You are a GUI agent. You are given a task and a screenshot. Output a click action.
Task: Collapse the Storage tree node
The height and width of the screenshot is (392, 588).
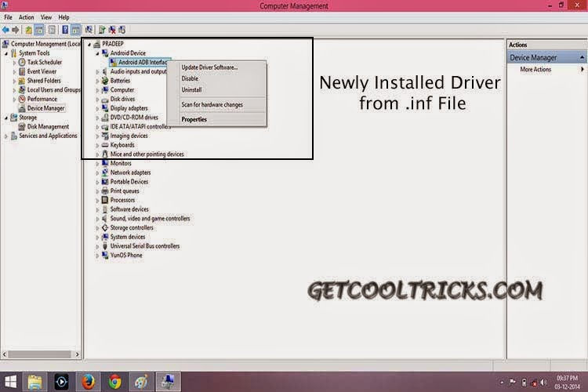click(x=6, y=118)
